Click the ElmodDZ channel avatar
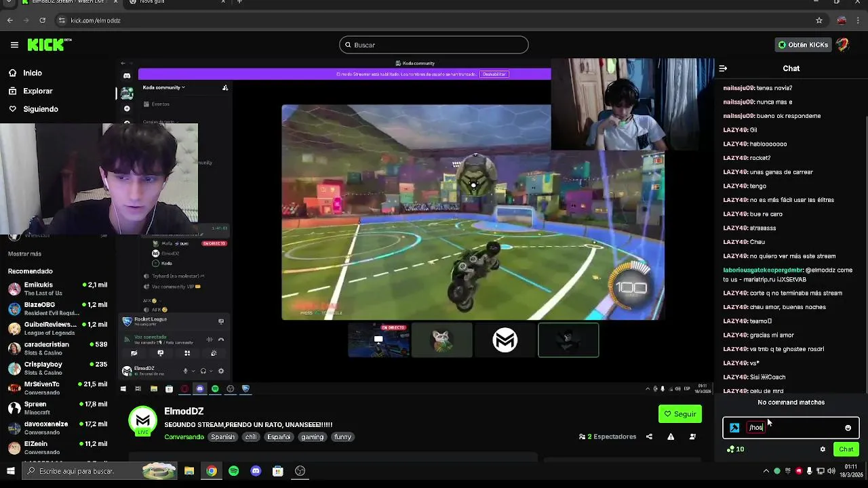This screenshot has height=488, width=868. pos(143,421)
